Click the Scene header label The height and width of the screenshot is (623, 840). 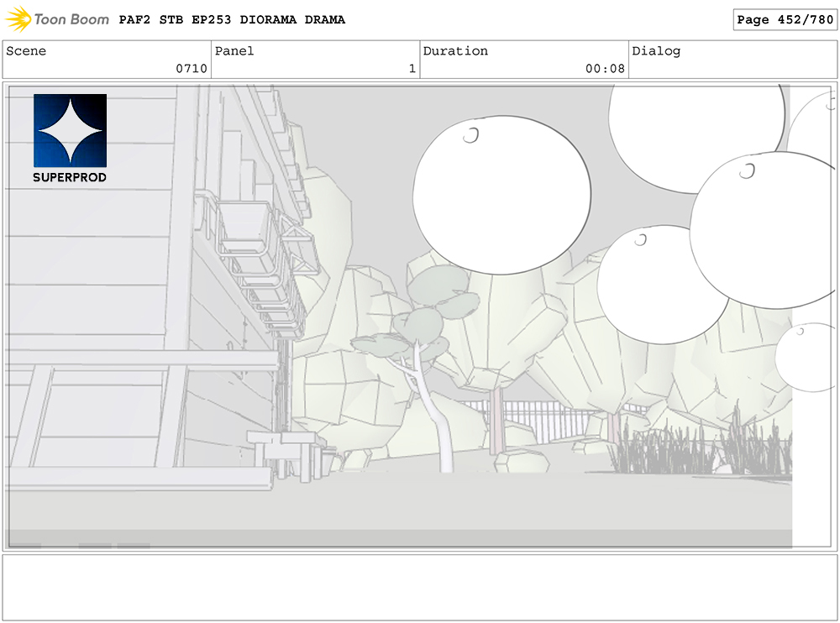(26, 51)
